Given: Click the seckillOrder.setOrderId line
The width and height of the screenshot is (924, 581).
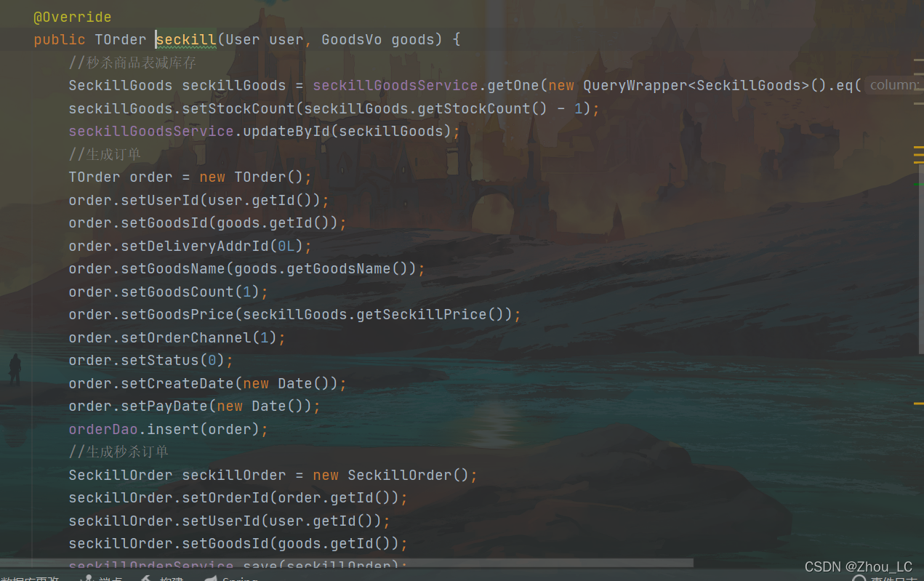Looking at the screenshot, I should click(238, 497).
